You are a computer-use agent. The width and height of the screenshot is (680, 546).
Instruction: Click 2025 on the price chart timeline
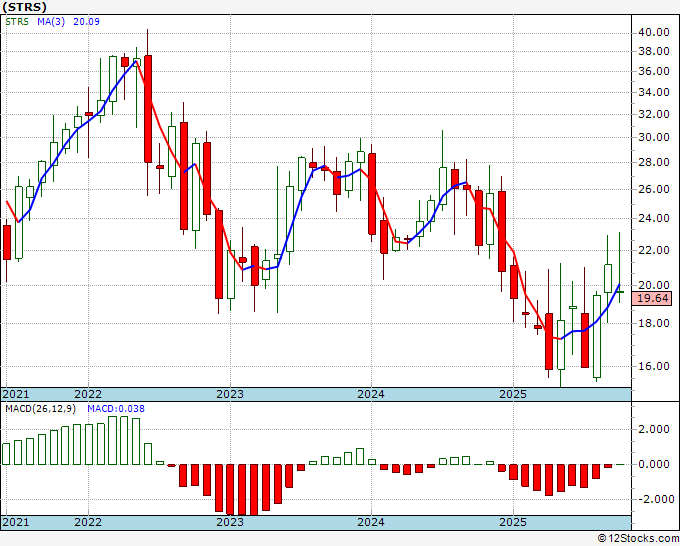point(513,394)
